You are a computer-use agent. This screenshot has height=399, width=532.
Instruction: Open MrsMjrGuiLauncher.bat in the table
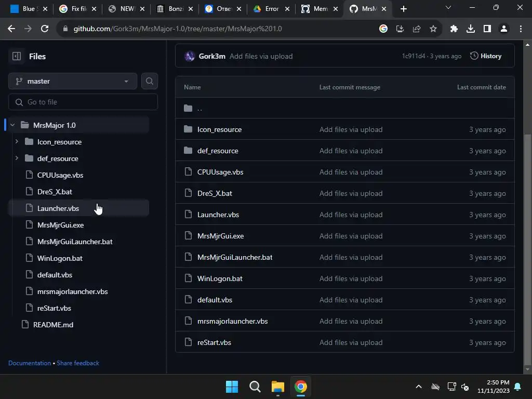click(235, 257)
